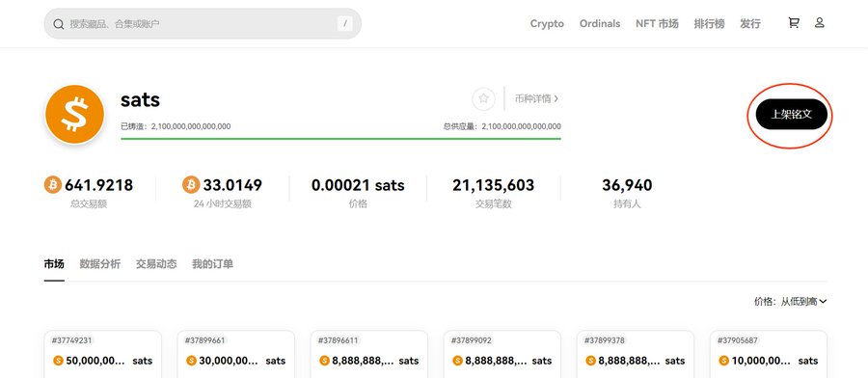Open the NFT 市场 menu

click(657, 24)
